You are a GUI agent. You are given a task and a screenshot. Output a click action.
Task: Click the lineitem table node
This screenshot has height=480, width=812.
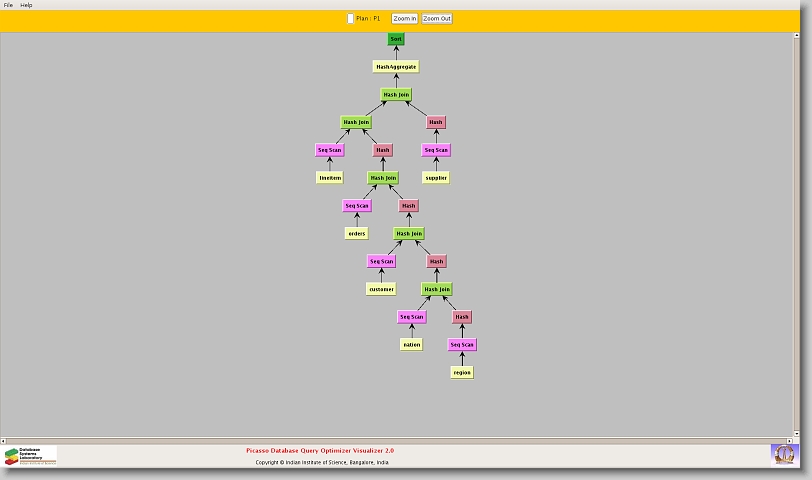coord(330,178)
